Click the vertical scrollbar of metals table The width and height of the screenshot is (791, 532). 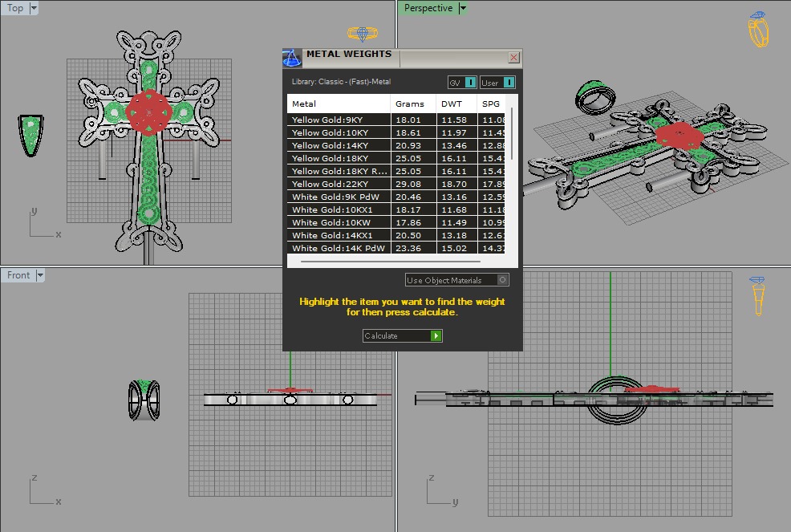512,134
